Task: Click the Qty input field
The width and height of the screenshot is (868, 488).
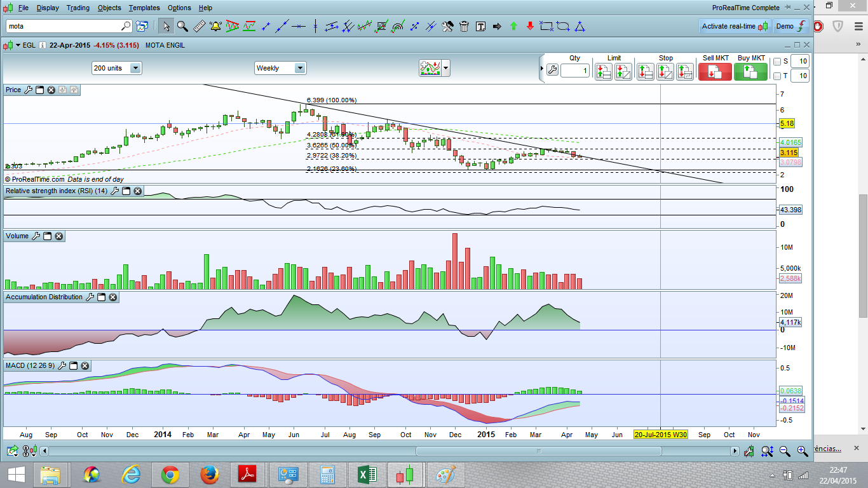Action: [575, 71]
